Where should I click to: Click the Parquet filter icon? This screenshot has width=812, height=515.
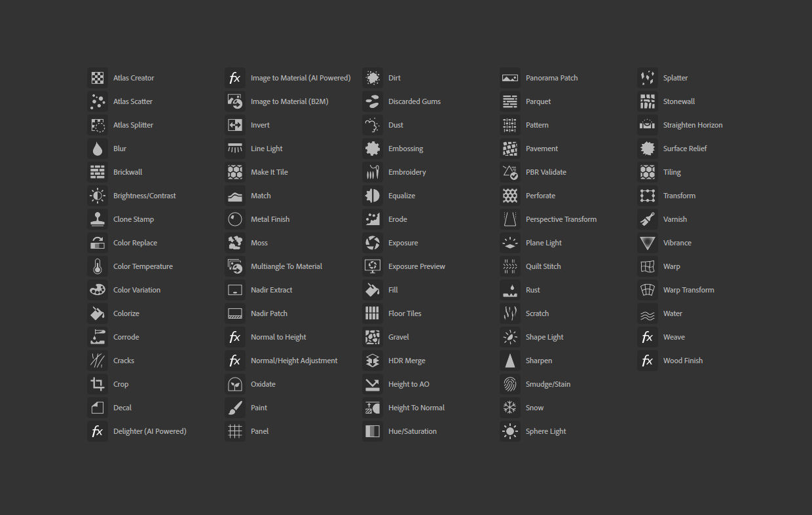tap(510, 101)
